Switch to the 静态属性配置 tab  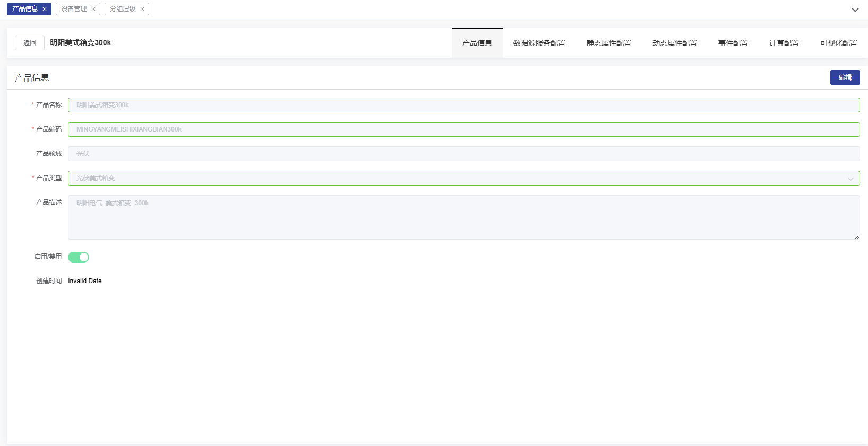point(608,43)
